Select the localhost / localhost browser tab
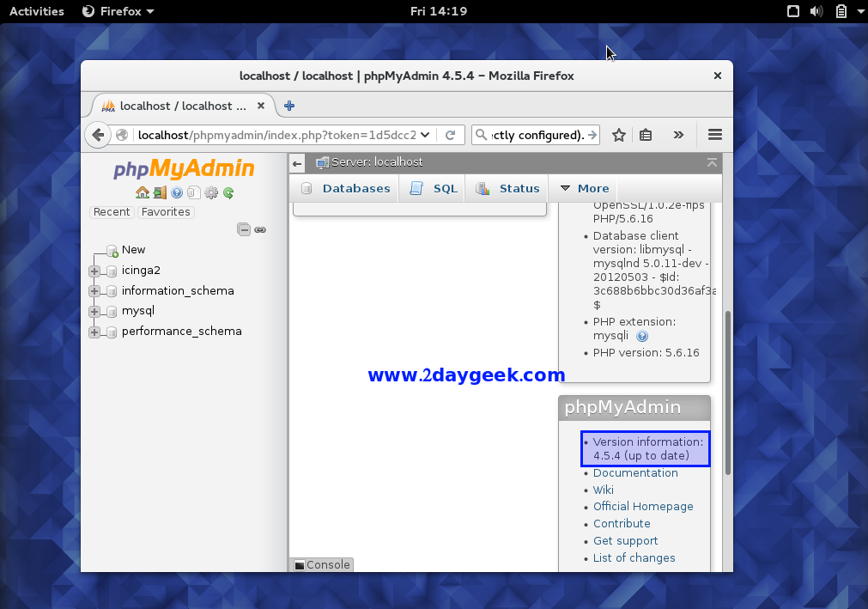This screenshot has height=609, width=868. coord(183,106)
